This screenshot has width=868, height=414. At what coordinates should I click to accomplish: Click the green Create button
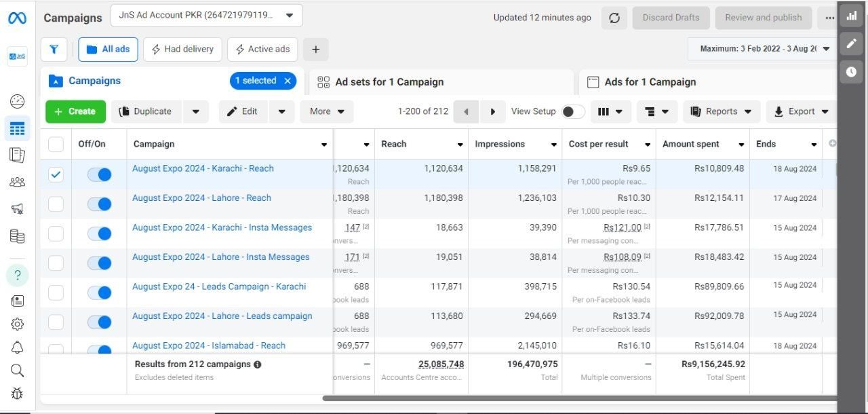75,112
